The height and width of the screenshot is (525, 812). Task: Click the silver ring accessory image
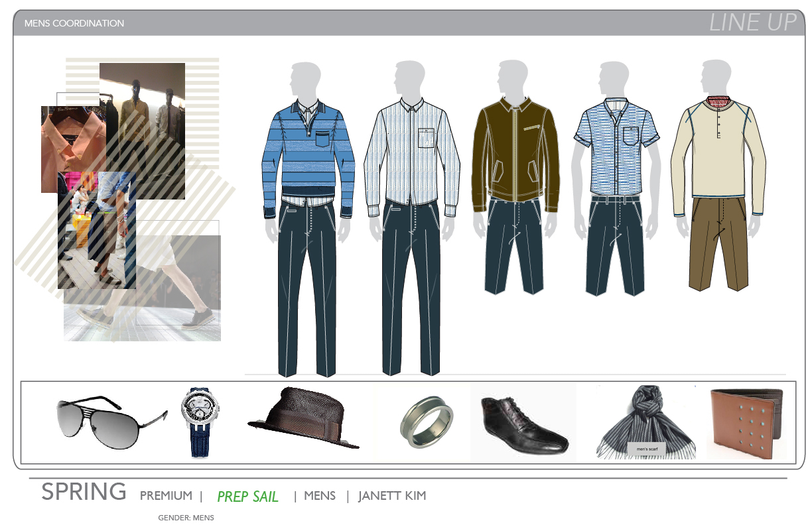point(427,422)
